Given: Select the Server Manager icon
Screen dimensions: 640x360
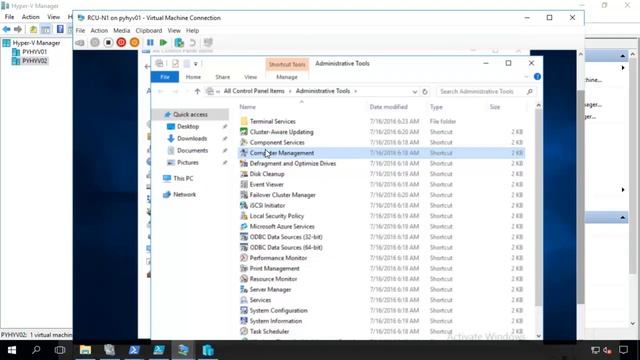Looking at the screenshot, I should [244, 289].
